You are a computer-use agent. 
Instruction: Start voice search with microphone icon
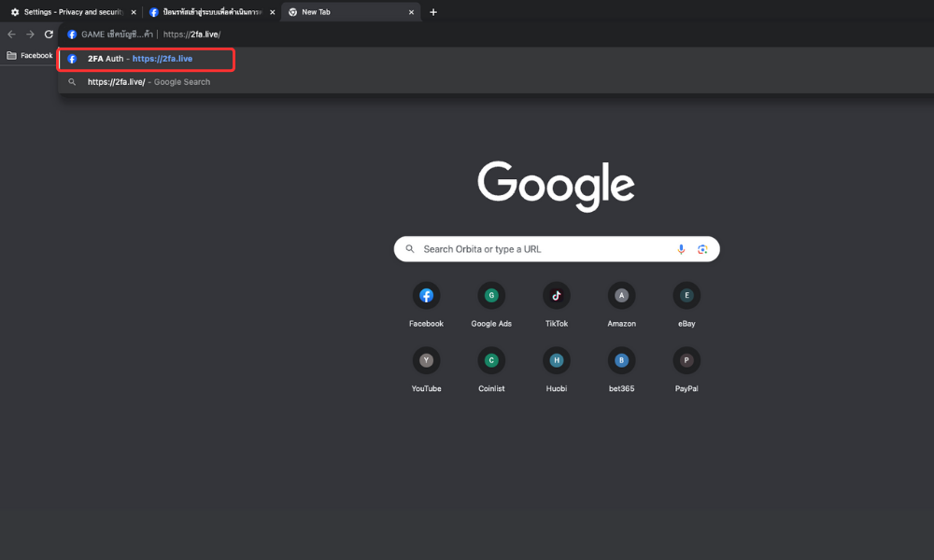tap(681, 249)
